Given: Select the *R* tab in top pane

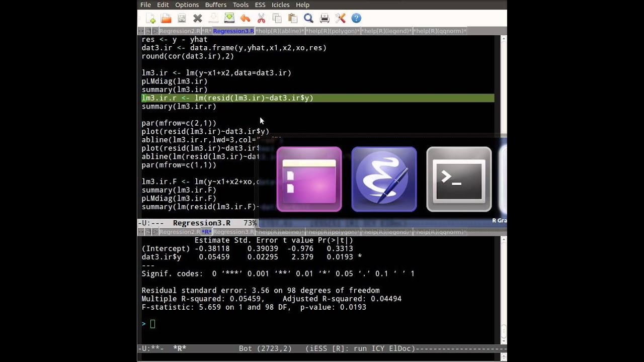Looking at the screenshot, I should [x=207, y=31].
